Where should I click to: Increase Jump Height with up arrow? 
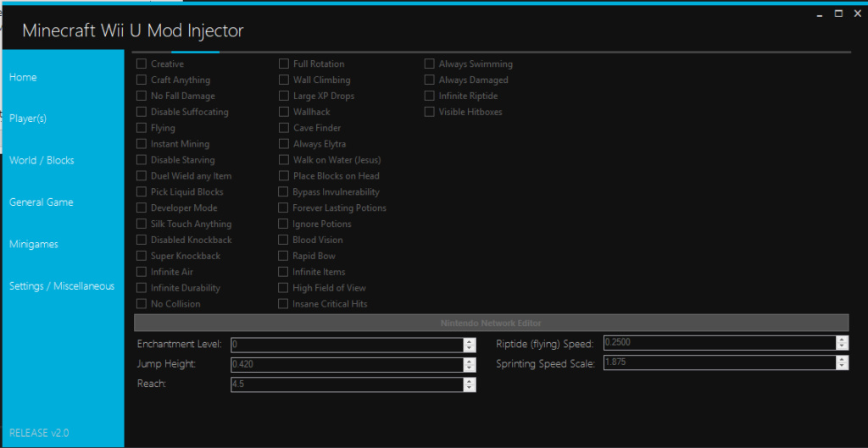click(x=470, y=362)
